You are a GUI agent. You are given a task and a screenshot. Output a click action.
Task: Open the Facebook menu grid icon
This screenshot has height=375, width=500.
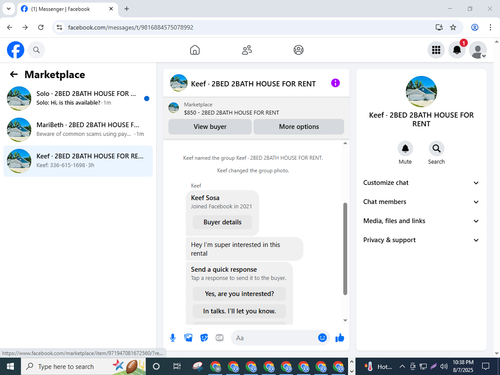436,50
